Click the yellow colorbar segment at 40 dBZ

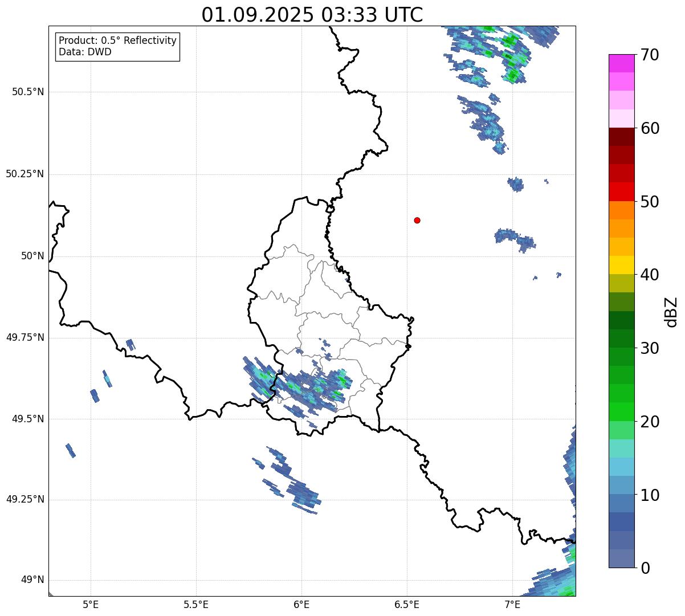tap(621, 266)
